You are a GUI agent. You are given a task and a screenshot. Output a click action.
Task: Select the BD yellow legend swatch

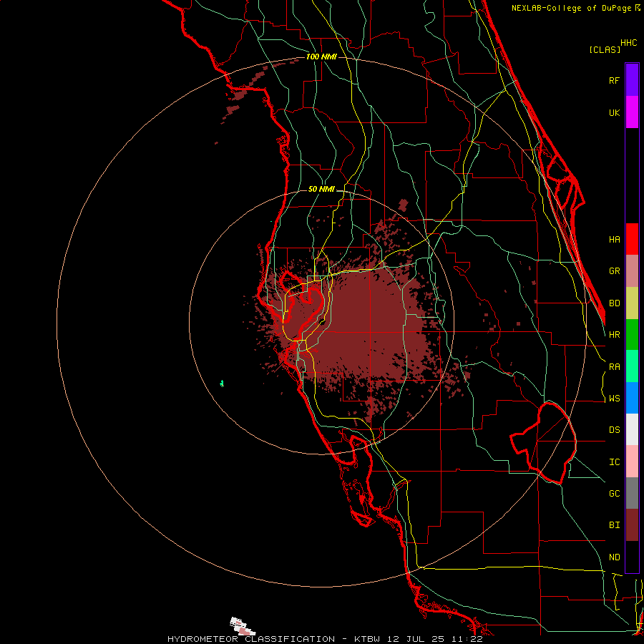[x=632, y=303]
